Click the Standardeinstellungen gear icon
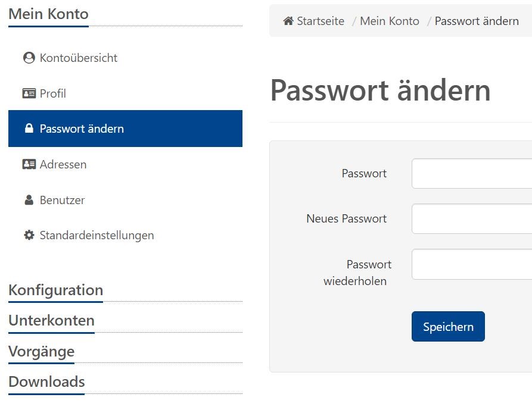Image resolution: width=532 pixels, height=413 pixels. point(29,235)
